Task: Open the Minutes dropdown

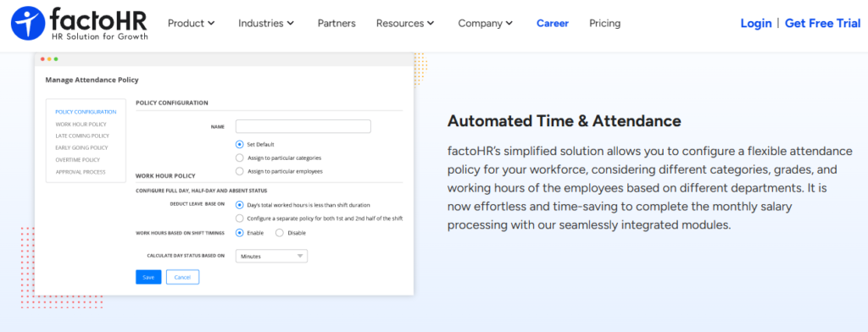Action: pyautogui.click(x=271, y=256)
